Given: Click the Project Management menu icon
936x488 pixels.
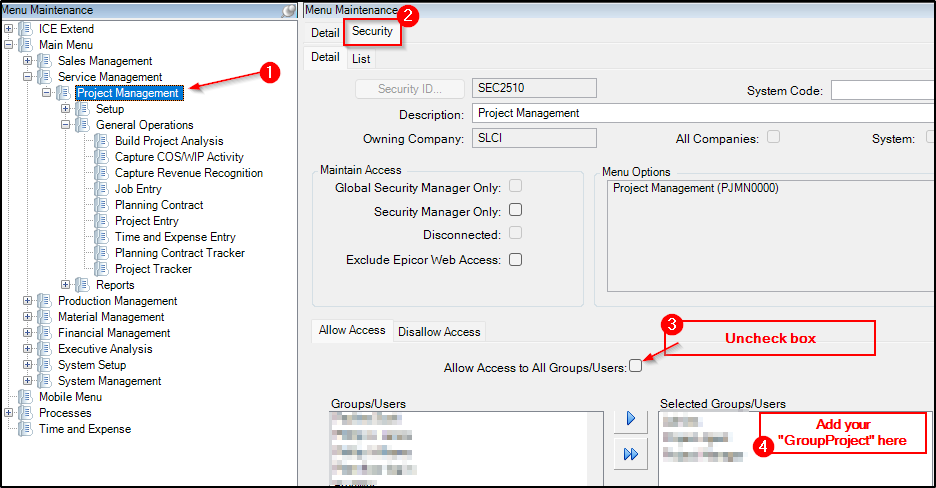Looking at the screenshot, I should (64, 93).
